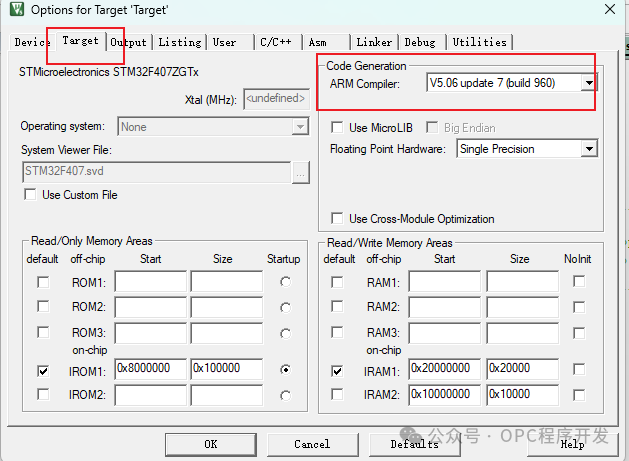Enable NoInit for RAM2
The height and width of the screenshot is (461, 629).
[x=579, y=307]
